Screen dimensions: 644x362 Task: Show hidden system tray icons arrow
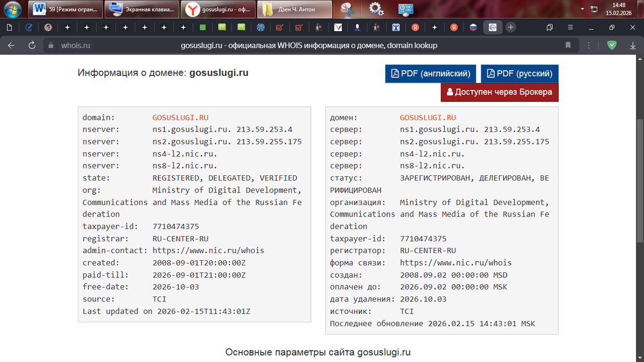pyautogui.click(x=583, y=9)
